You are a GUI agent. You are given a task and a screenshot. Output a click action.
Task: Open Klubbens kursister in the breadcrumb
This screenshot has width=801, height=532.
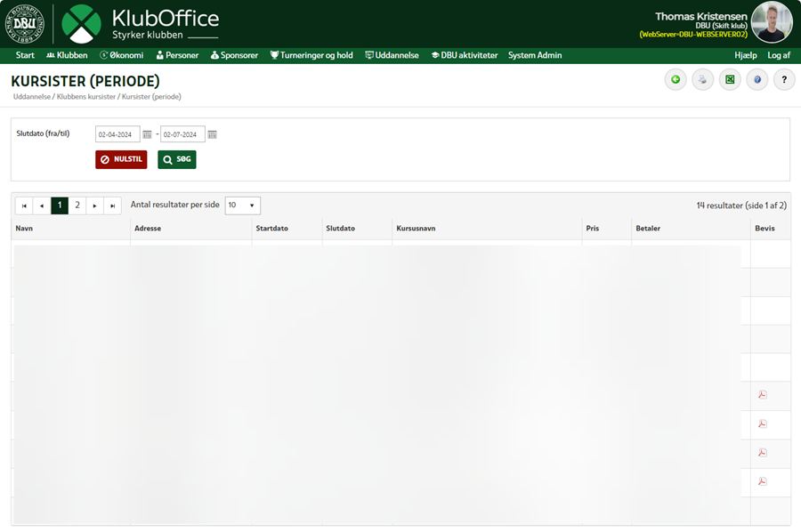pyautogui.click(x=86, y=96)
